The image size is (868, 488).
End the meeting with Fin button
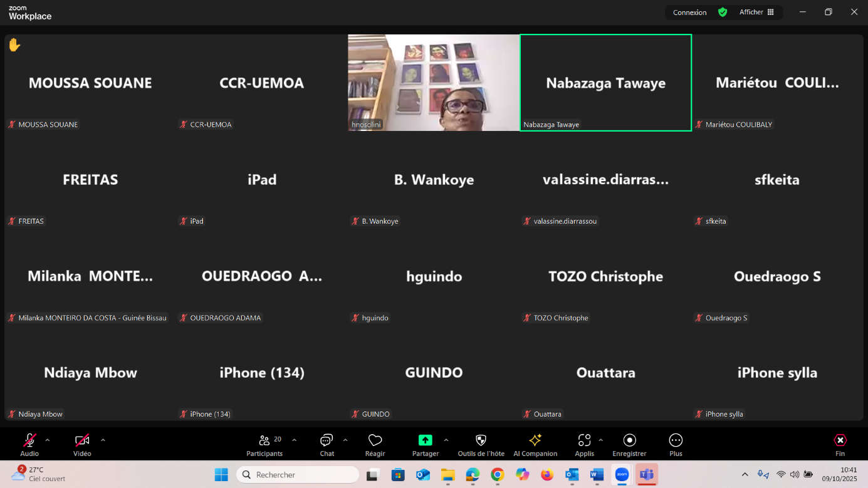[840, 445]
